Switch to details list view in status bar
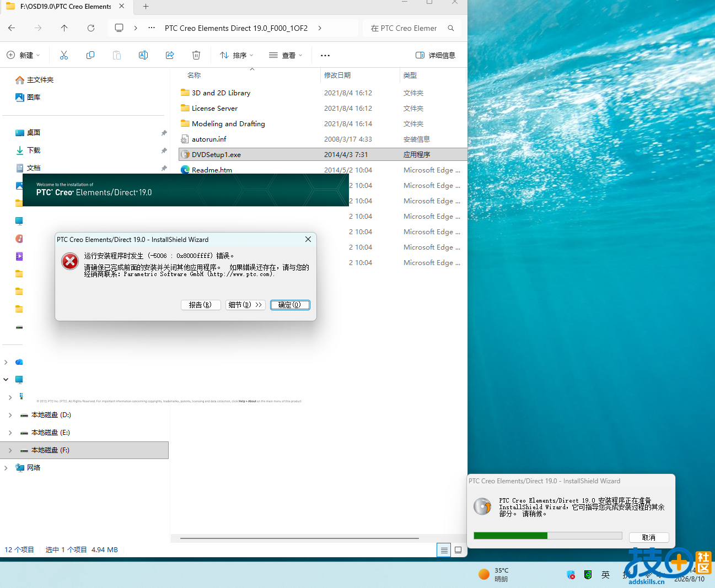Image resolution: width=715 pixels, height=588 pixels. pyautogui.click(x=444, y=550)
